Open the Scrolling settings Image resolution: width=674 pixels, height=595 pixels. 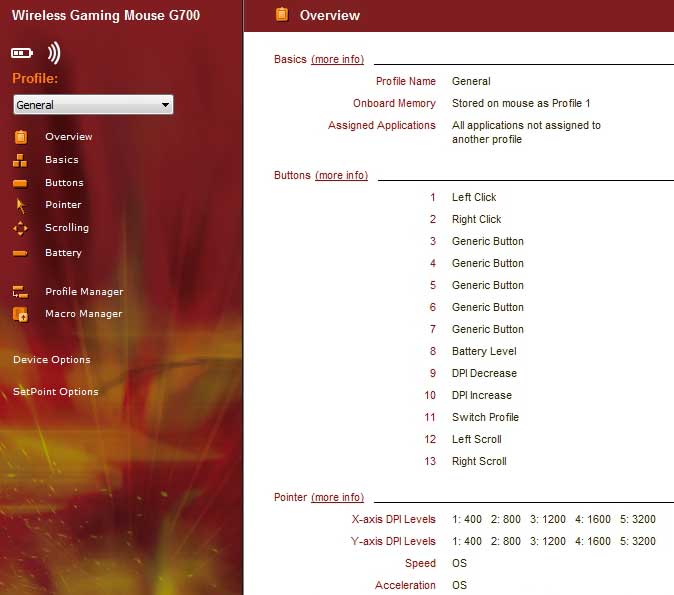pos(67,228)
